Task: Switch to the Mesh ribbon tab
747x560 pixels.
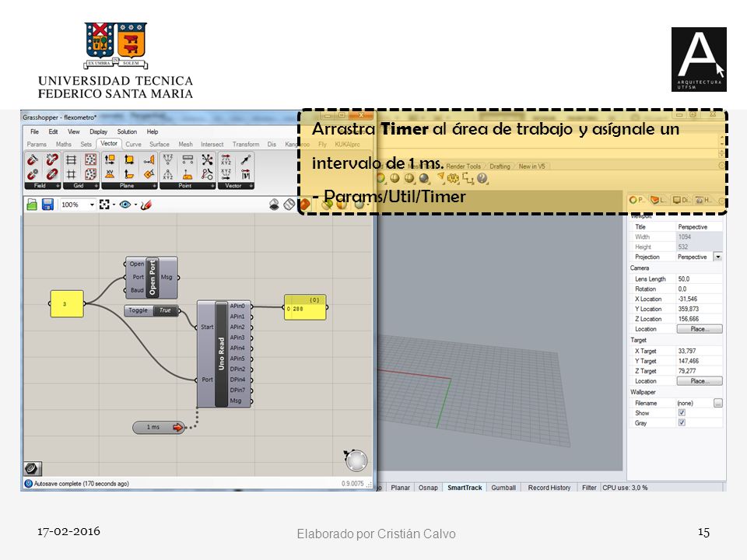Action: 185,145
